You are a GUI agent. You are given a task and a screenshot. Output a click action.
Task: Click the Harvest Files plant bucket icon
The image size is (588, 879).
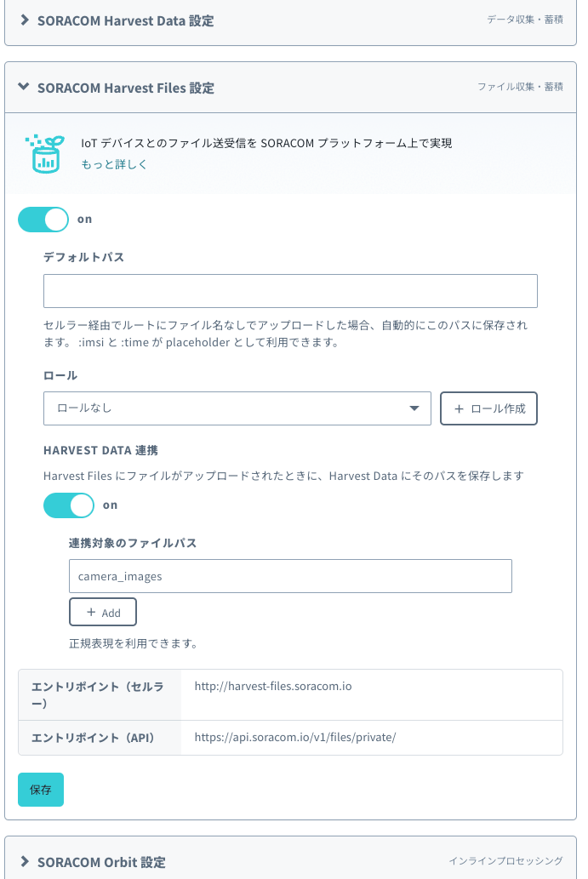(x=45, y=154)
